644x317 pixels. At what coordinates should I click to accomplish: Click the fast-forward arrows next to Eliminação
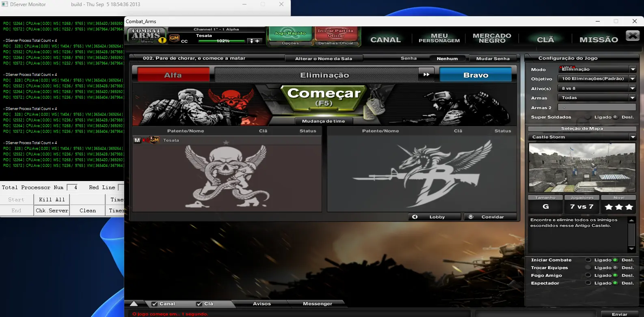[x=426, y=75]
